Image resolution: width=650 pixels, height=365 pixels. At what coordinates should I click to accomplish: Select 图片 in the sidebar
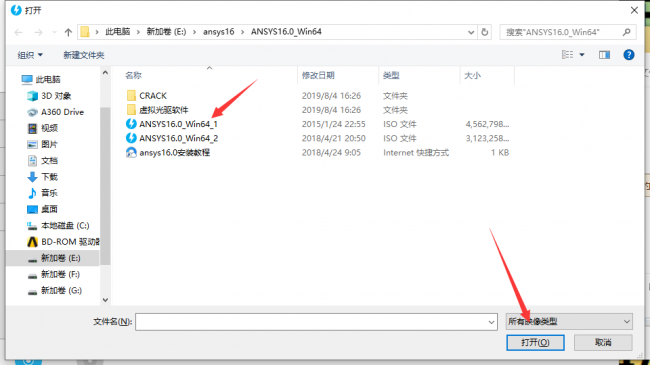[42, 144]
